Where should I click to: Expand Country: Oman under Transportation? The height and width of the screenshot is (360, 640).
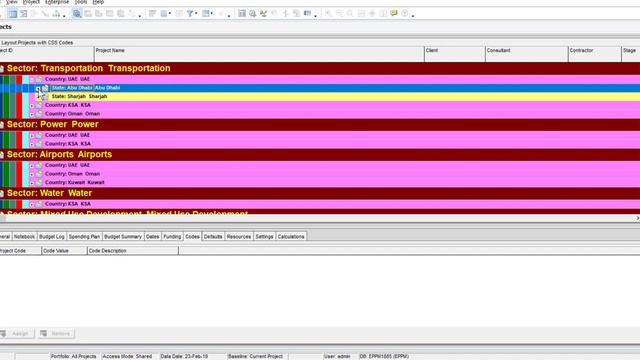point(32,114)
